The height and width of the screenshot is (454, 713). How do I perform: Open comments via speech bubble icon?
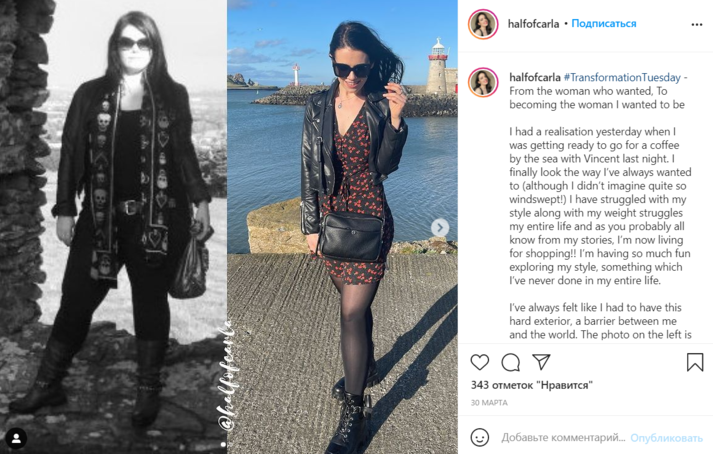point(510,362)
